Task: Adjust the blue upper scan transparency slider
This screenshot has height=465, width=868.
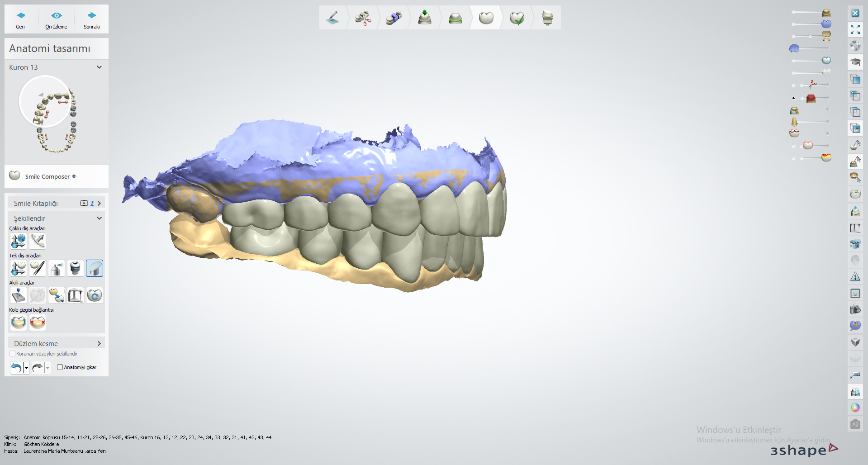Action: [810, 24]
